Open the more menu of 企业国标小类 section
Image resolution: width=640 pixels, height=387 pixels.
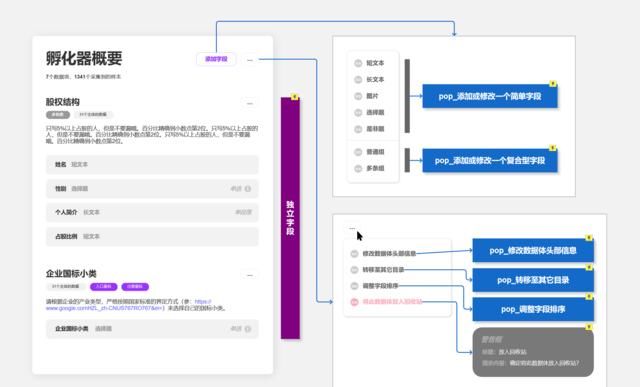(250, 275)
